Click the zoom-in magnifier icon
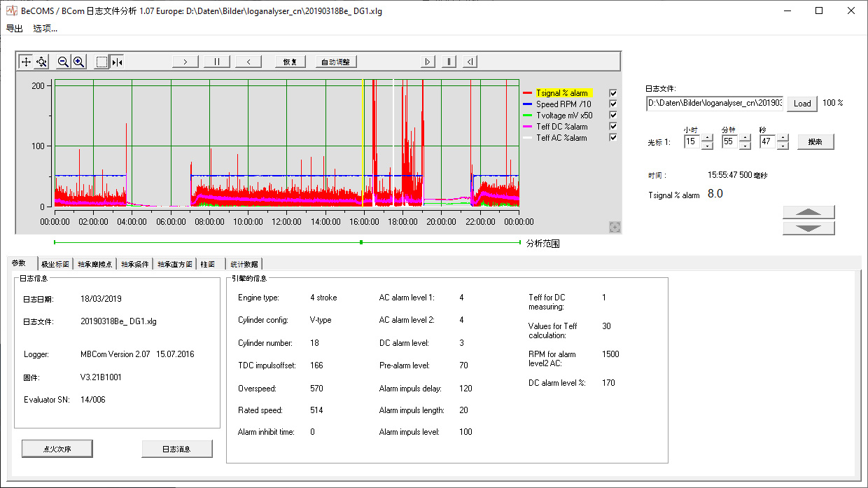868x488 pixels. coord(79,62)
